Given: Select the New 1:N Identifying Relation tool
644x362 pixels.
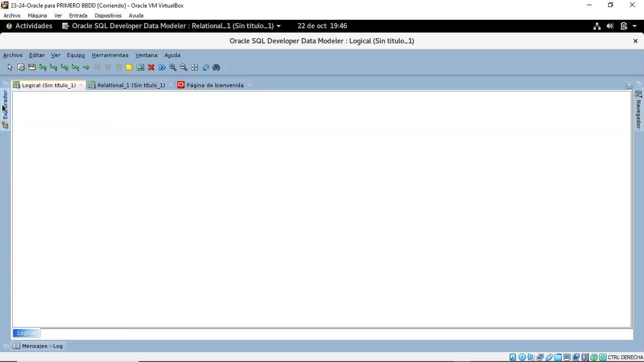Looking at the screenshot, I should [64, 67].
